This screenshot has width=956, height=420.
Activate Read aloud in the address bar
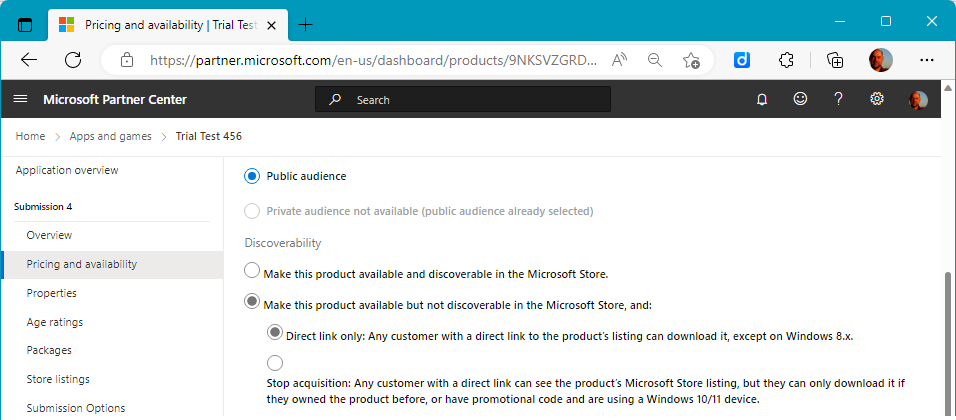click(619, 60)
